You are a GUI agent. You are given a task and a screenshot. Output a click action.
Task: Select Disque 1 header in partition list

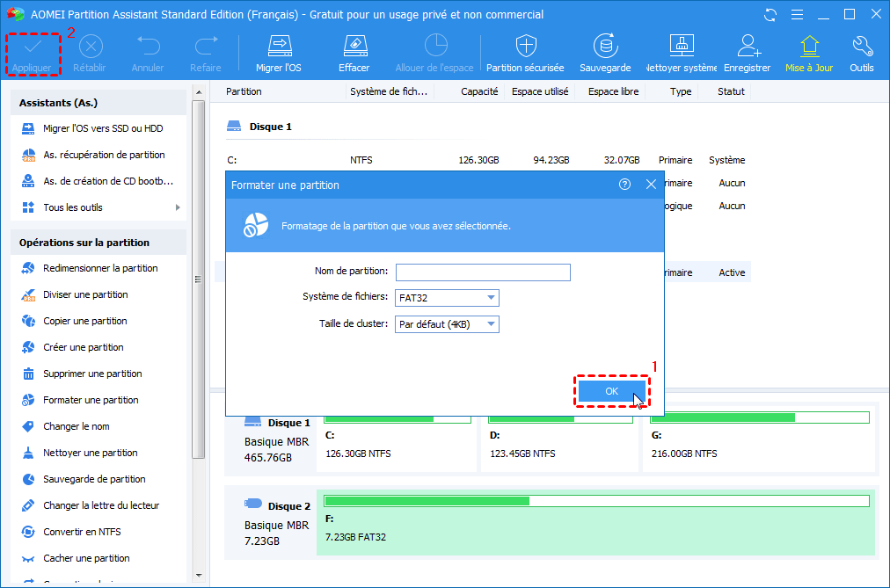pos(259,127)
